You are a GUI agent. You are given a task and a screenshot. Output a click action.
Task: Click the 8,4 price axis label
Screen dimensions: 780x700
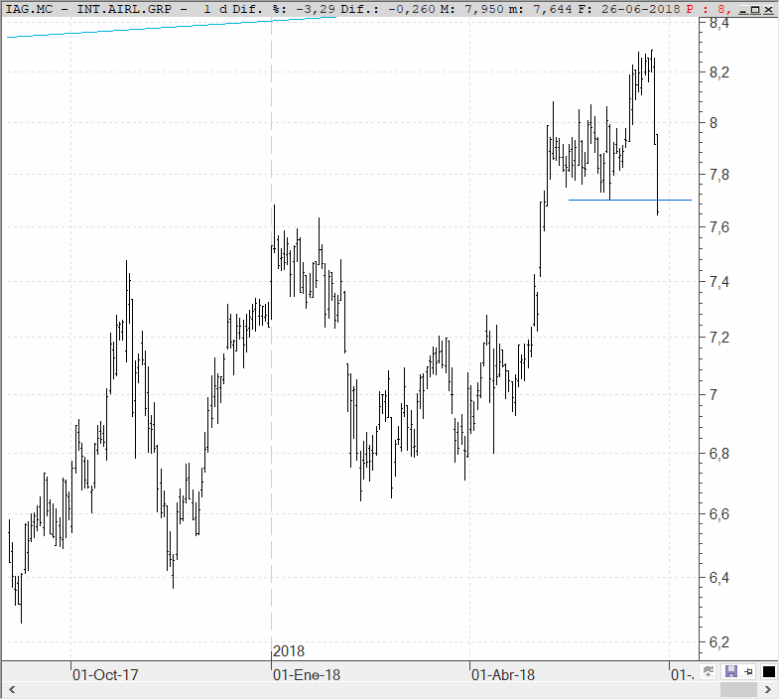719,24
